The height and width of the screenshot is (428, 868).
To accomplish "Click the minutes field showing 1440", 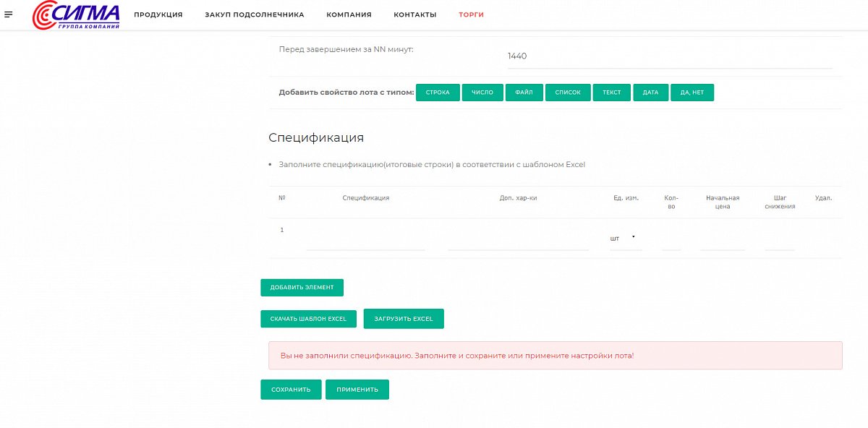I will (x=669, y=56).
